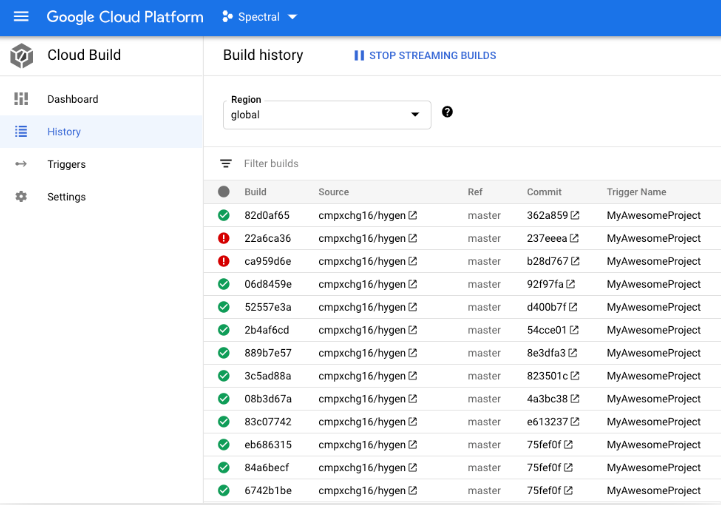
Task: Open the external link icon next to commit d400b7f
Action: point(573,307)
